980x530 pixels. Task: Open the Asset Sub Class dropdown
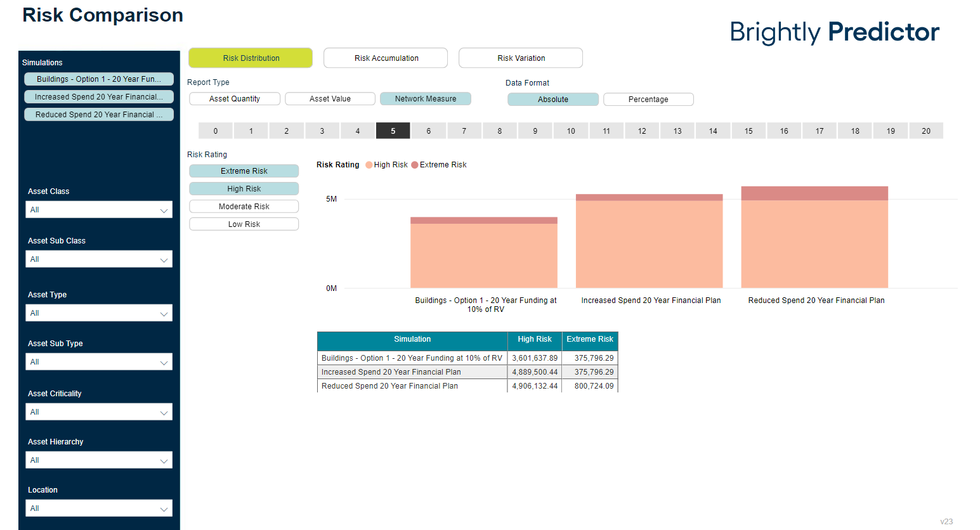(x=99, y=259)
